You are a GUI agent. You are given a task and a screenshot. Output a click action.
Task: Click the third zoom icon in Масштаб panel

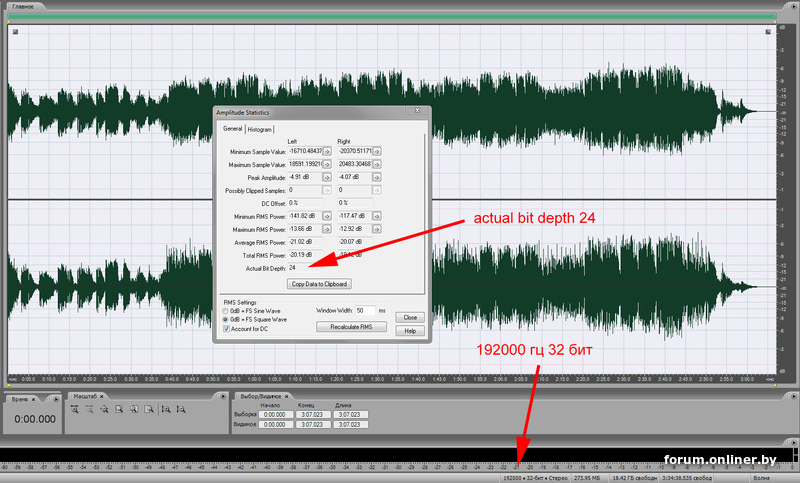104,409
